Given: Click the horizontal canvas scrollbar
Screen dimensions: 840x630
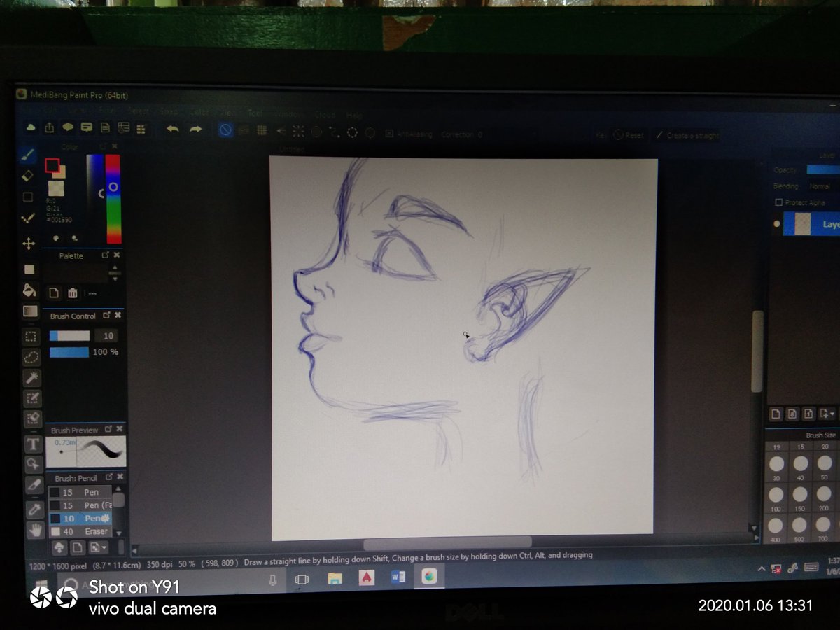Looking at the screenshot, I should (x=447, y=542).
